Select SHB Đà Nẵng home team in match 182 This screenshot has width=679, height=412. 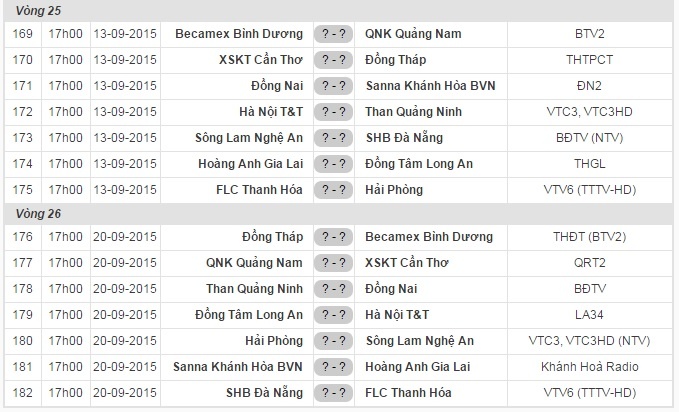tap(264, 393)
